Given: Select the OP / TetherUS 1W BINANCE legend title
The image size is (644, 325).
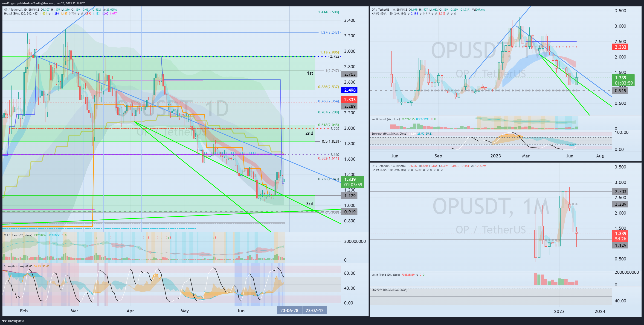Looking at the screenshot, I should 389,9.
